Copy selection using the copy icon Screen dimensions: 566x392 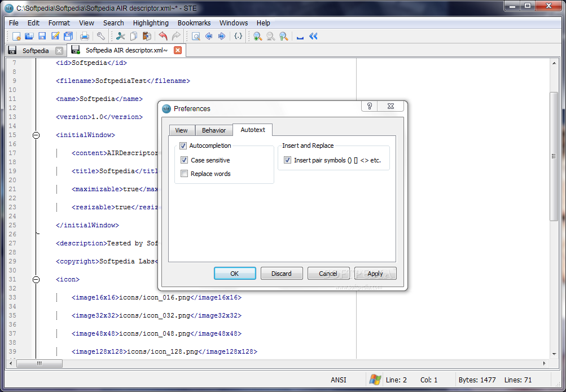[x=134, y=36]
